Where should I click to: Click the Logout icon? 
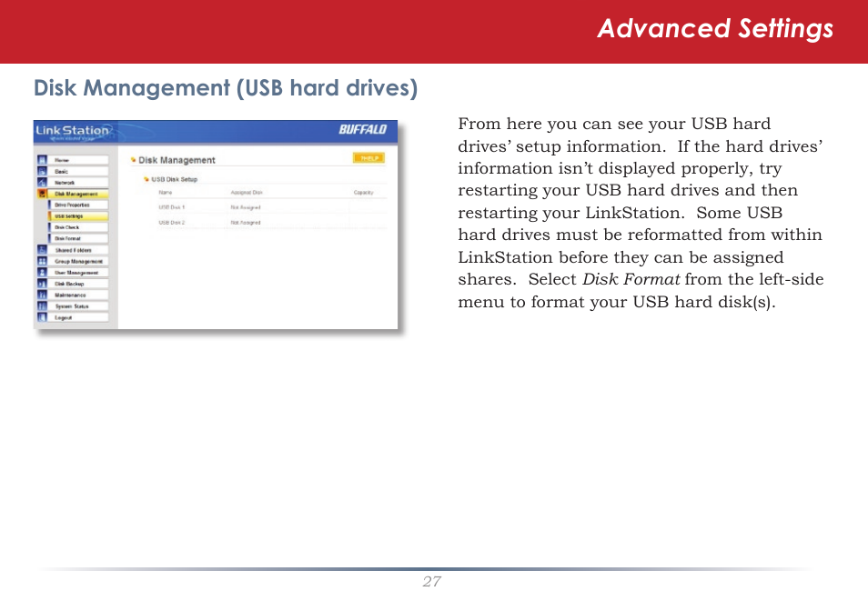click(x=42, y=317)
